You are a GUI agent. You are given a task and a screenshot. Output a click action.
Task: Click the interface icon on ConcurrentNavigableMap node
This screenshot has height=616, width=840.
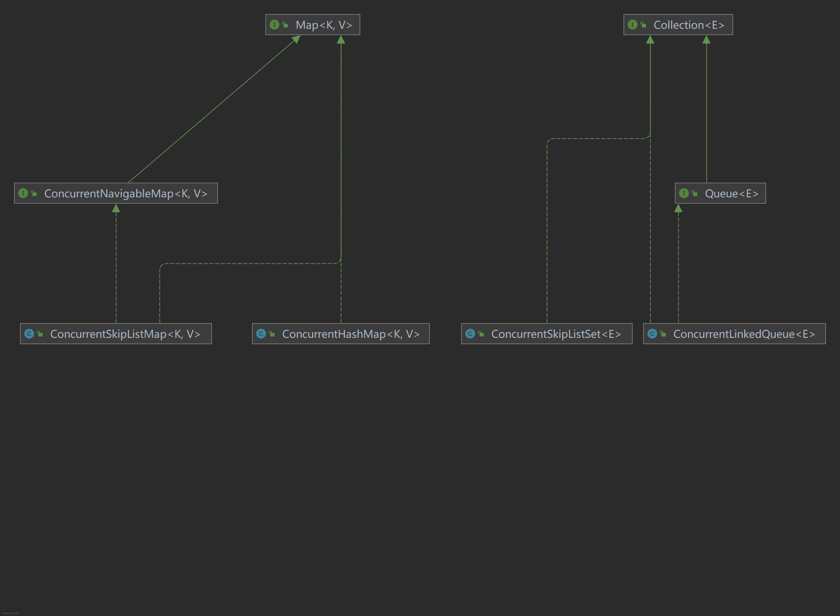click(23, 193)
